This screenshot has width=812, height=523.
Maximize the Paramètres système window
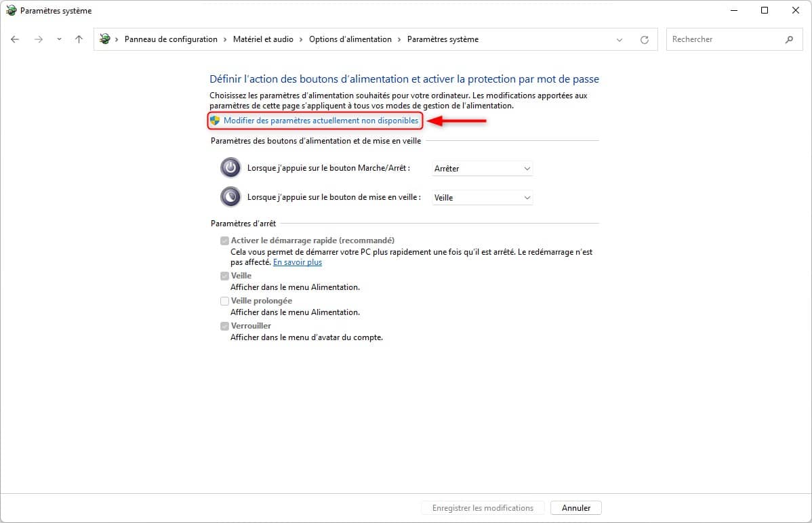765,10
